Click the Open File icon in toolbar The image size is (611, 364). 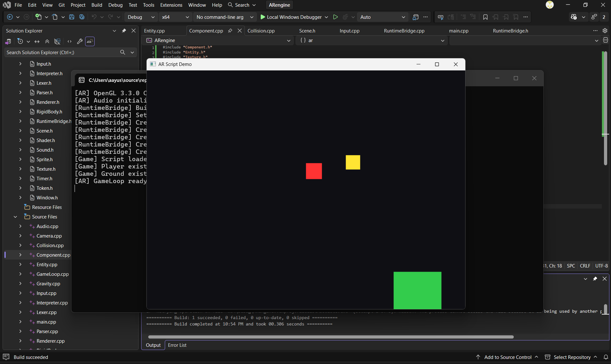click(x=55, y=17)
